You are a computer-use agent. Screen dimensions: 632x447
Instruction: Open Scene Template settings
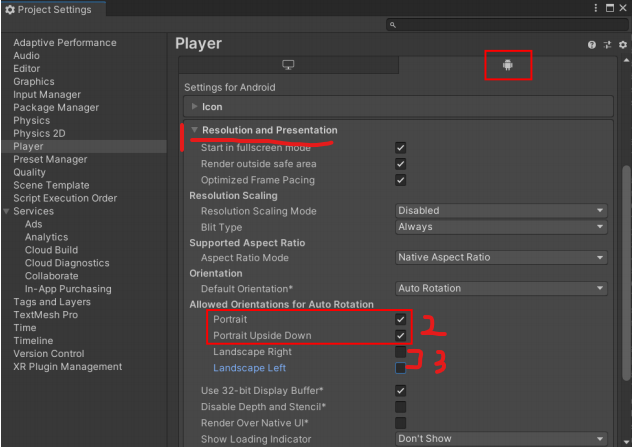pyautogui.click(x=51, y=185)
